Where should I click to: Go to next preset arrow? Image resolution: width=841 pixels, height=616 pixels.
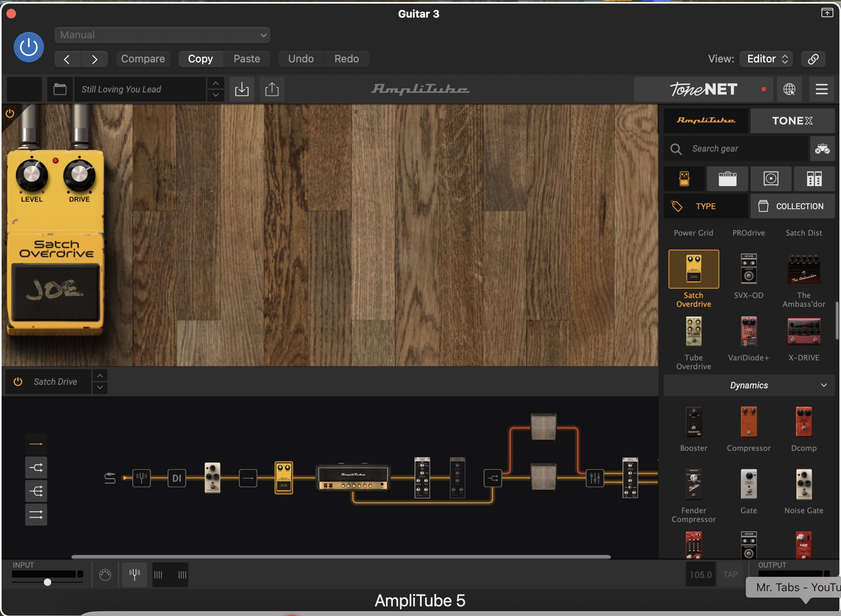click(x=94, y=59)
